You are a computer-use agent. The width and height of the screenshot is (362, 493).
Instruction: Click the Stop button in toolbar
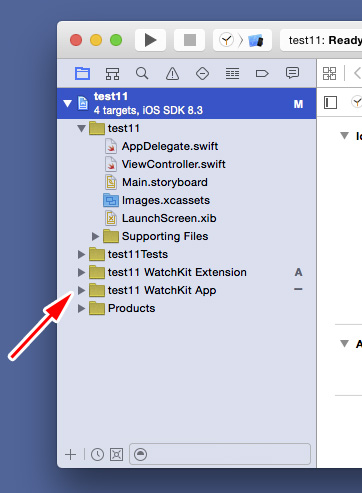pyautogui.click(x=190, y=40)
